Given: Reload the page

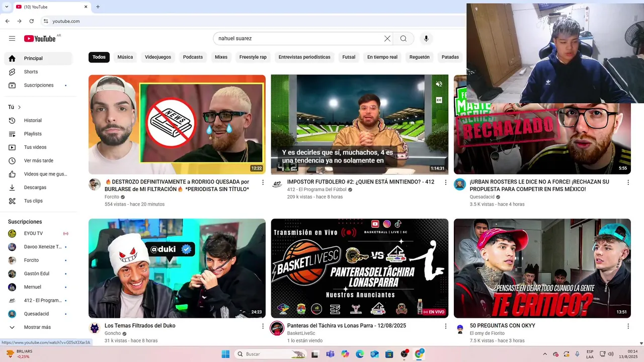Looking at the screenshot, I should pyautogui.click(x=31, y=21).
